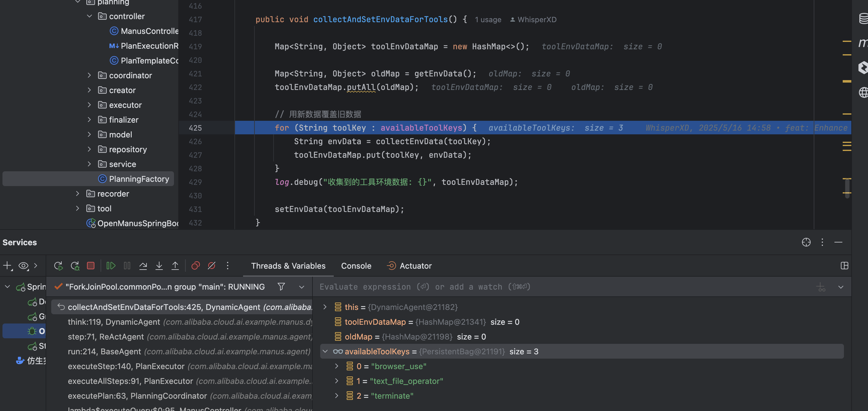The height and width of the screenshot is (411, 868).
Task: Expand the 'this' DynamicAgent variable
Action: 325,307
